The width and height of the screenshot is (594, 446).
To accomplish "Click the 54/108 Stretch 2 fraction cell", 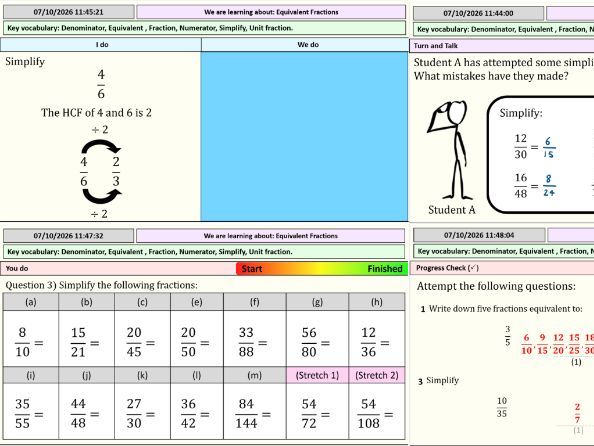I will [377, 411].
